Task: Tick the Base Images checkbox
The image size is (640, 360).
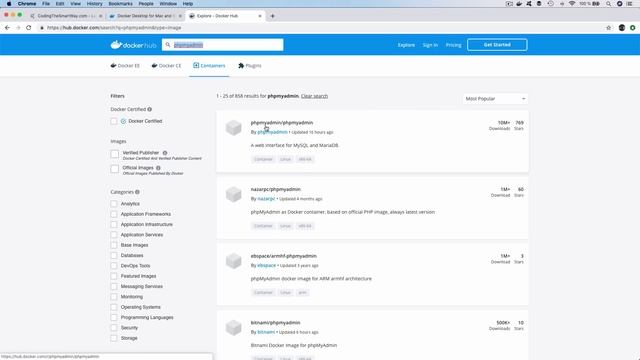Action: (x=114, y=245)
